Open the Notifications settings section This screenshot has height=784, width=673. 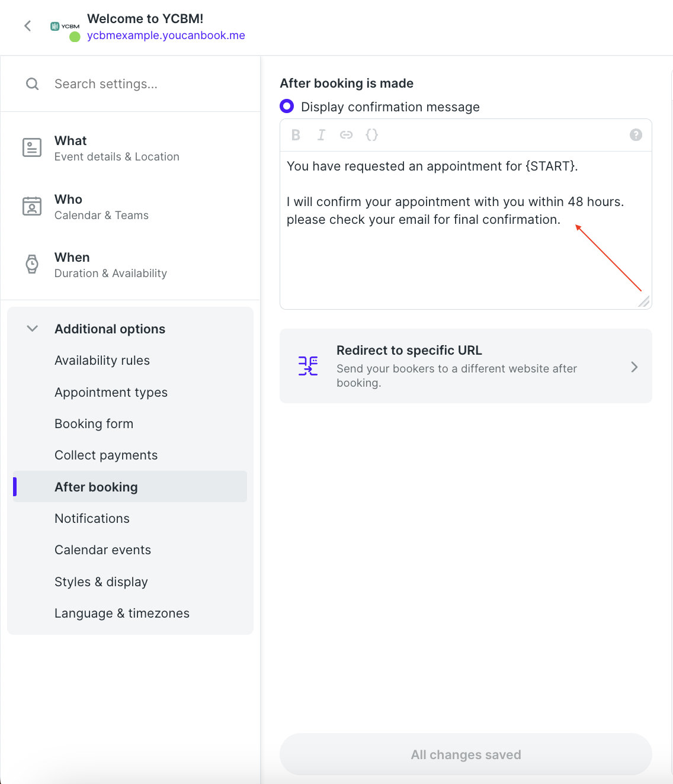pyautogui.click(x=92, y=518)
